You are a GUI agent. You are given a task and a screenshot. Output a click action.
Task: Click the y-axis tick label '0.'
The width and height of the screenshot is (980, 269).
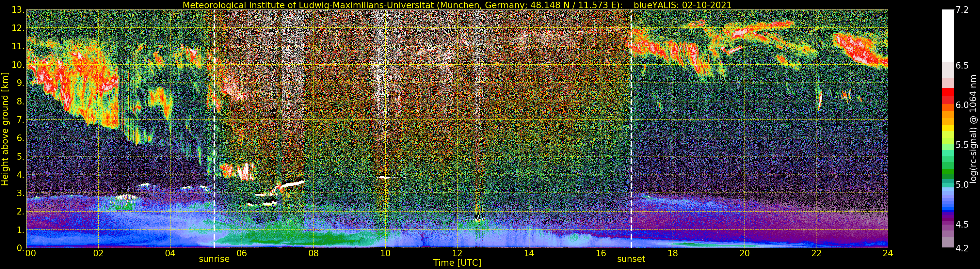[x=20, y=248]
